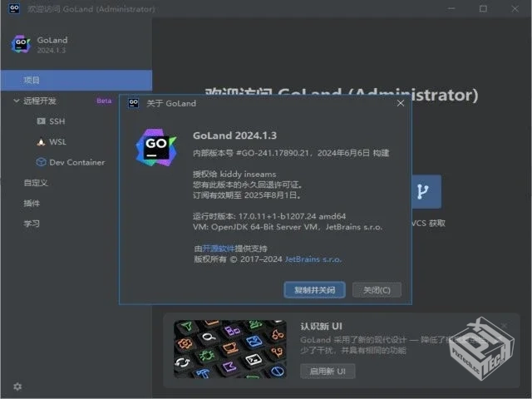This screenshot has height=399, width=532.
Task: Click the VM: OpenJDK 64-Bit Server VM text
Action: pyautogui.click(x=255, y=227)
